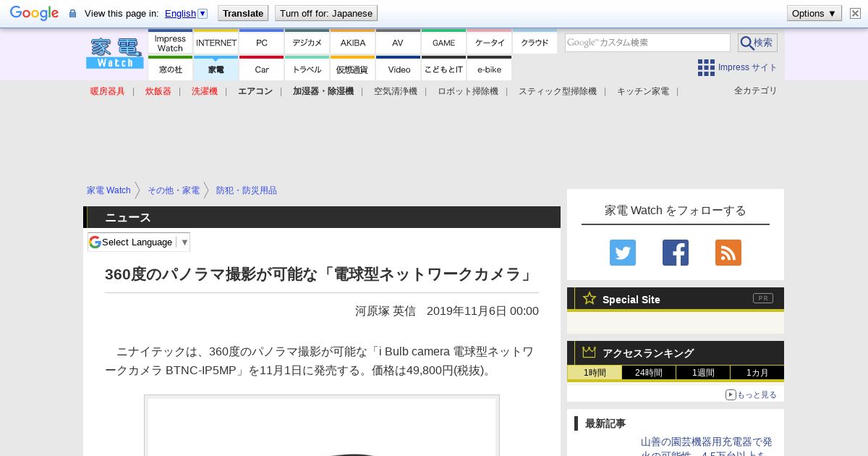Open the デジカメ tab

pyautogui.click(x=307, y=43)
